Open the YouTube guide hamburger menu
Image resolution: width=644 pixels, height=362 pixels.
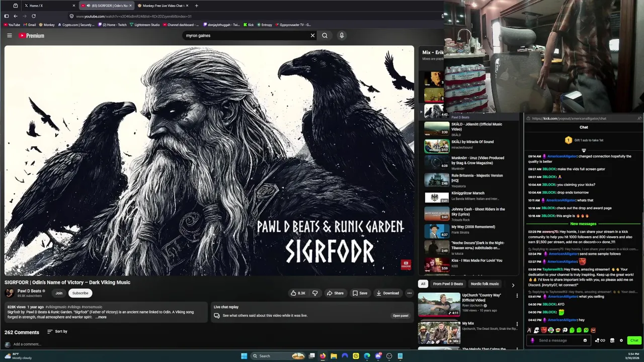[x=9, y=36]
